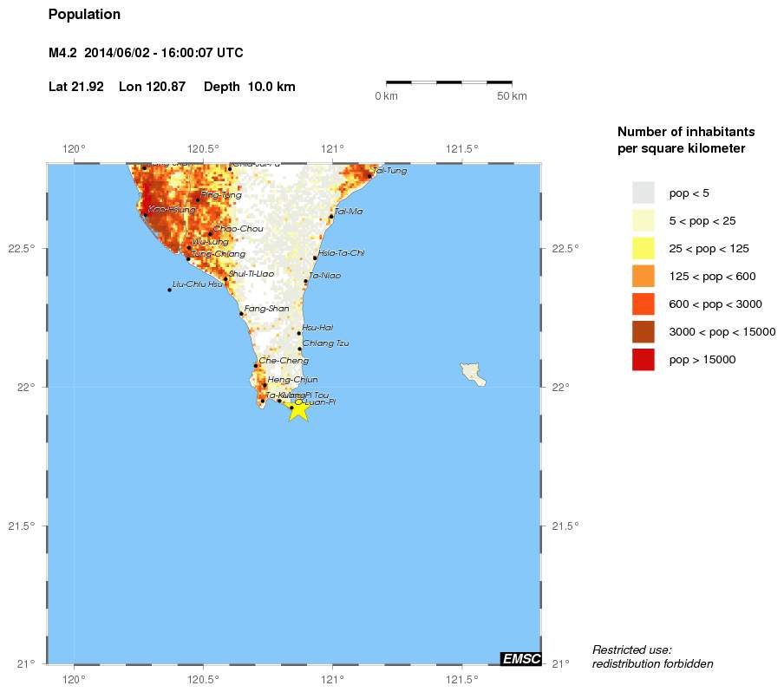Click the bright yellow '25 < pop < 125' swatch
Image resolution: width=784 pixels, height=692 pixels.
(643, 248)
